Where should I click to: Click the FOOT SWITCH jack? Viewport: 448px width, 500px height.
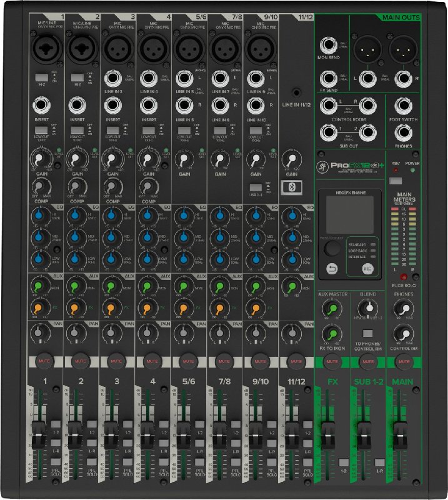pos(404,106)
